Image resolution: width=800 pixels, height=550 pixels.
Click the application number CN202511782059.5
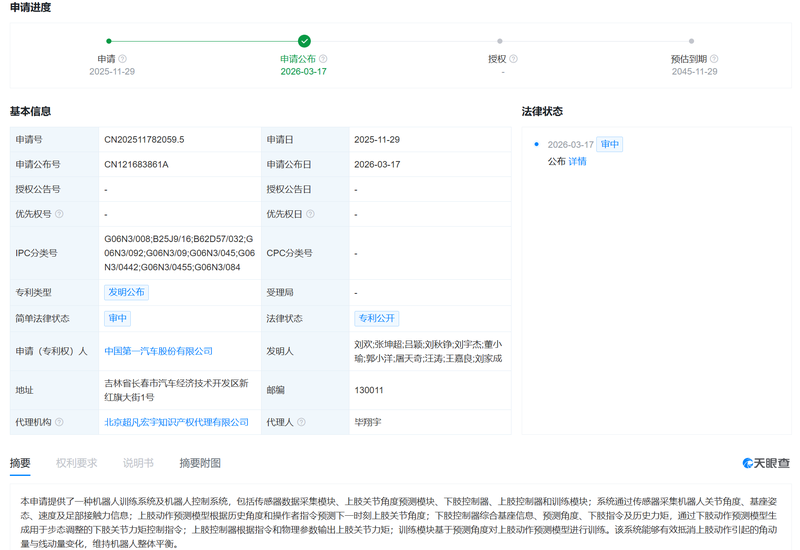coord(144,139)
